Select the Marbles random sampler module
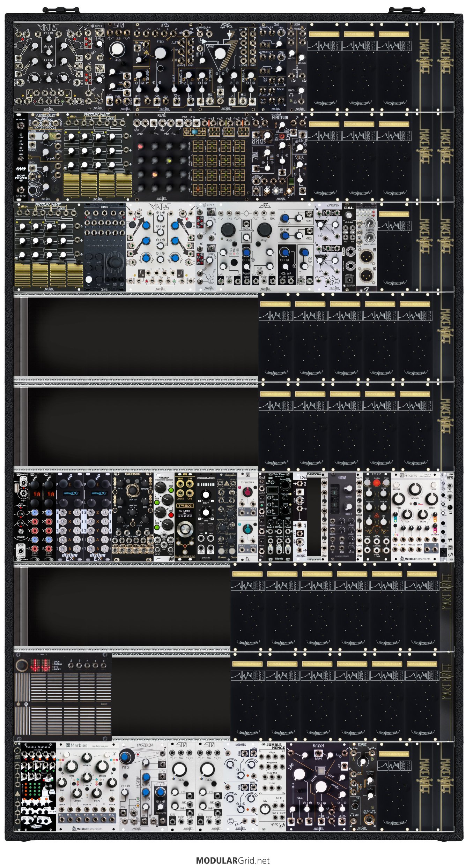This screenshot has height=868, width=466. (87, 787)
